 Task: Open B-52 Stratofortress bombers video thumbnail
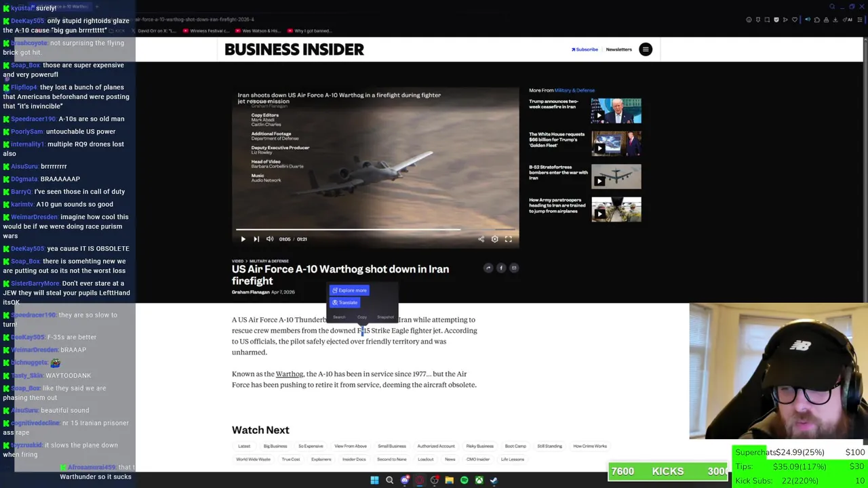(616, 176)
